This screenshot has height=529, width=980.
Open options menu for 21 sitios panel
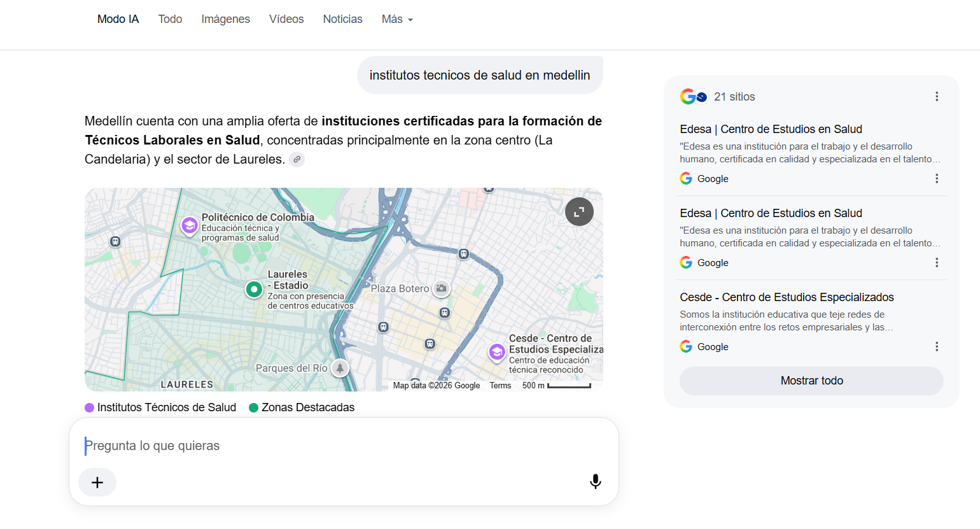[937, 96]
